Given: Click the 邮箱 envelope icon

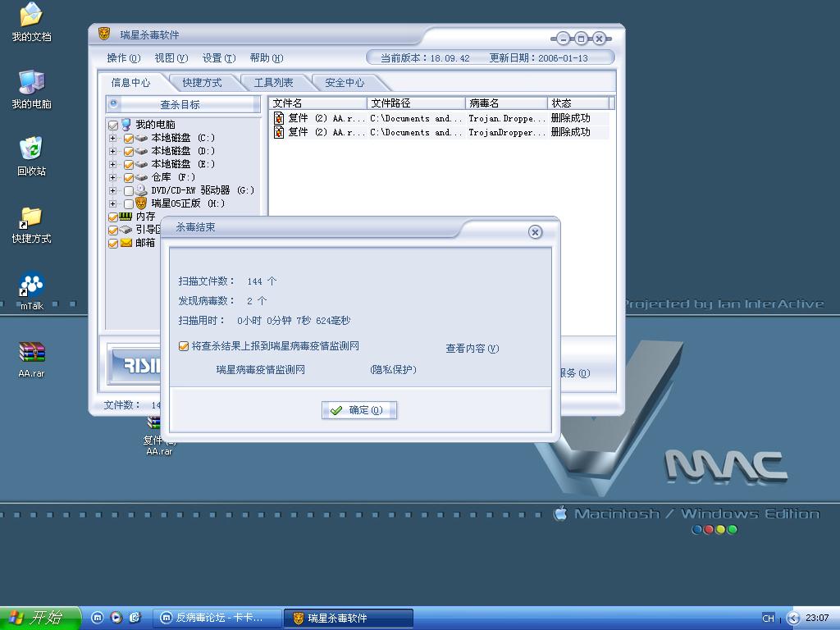Looking at the screenshot, I should (126, 243).
